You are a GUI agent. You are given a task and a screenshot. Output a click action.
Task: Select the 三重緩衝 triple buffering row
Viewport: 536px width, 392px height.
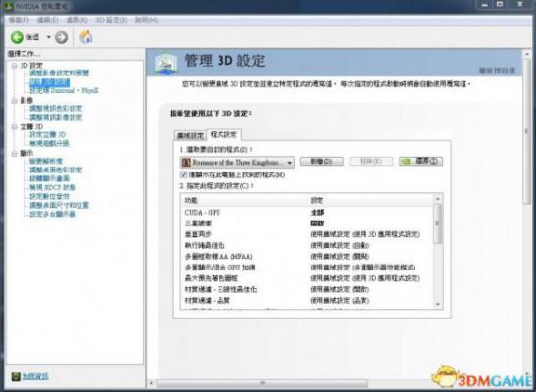point(307,223)
